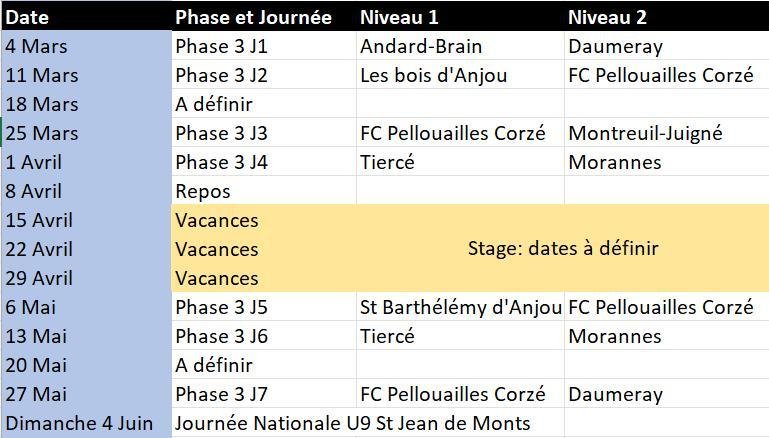Click the Stage: dates à définir cell
The width and height of the screenshot is (769, 438).
563,249
